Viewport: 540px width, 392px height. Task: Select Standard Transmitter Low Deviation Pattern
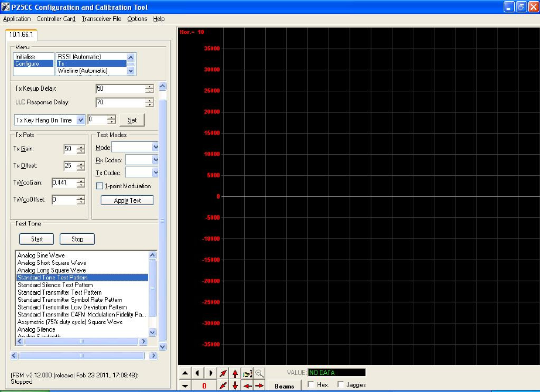point(83,307)
